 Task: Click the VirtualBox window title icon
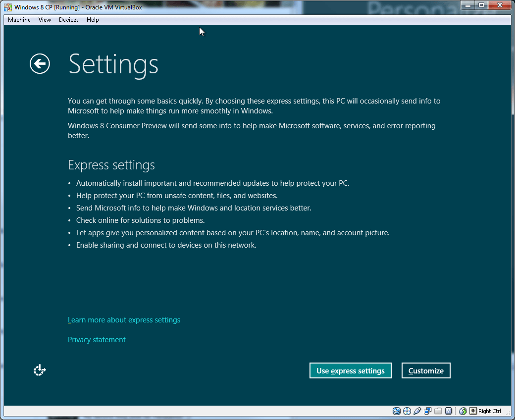[8, 7]
